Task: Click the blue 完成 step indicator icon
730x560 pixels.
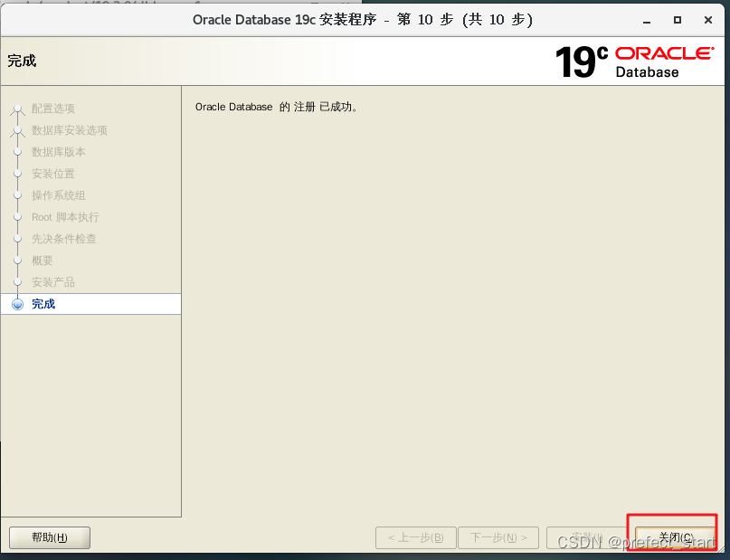Action: (x=18, y=305)
